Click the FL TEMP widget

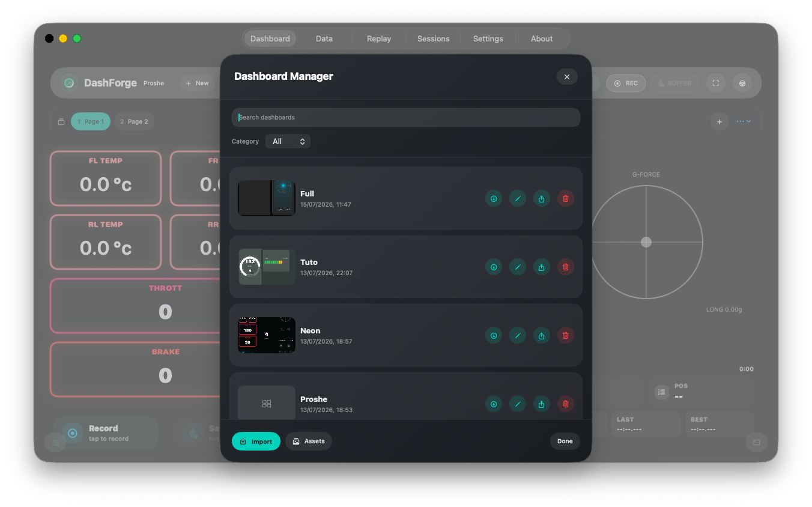(106, 178)
